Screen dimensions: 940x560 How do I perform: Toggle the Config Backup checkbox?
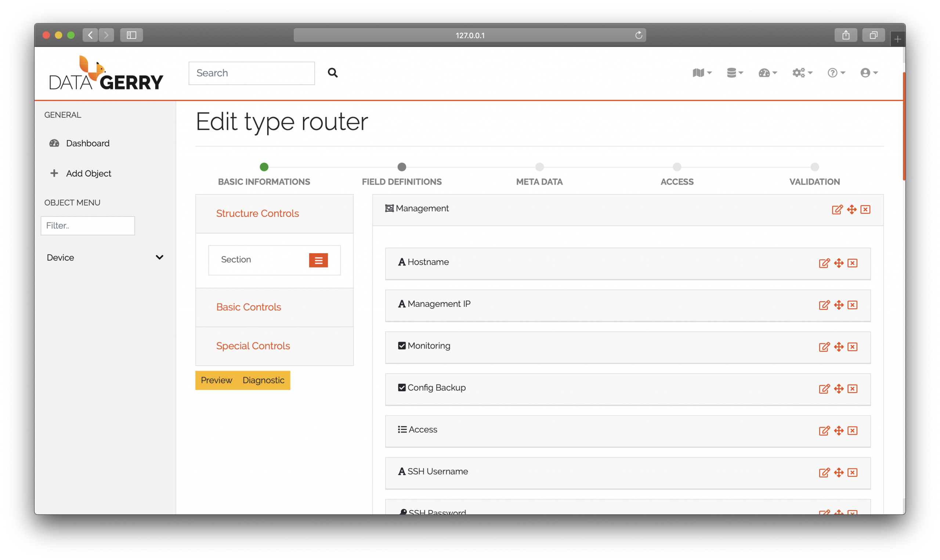coord(401,387)
